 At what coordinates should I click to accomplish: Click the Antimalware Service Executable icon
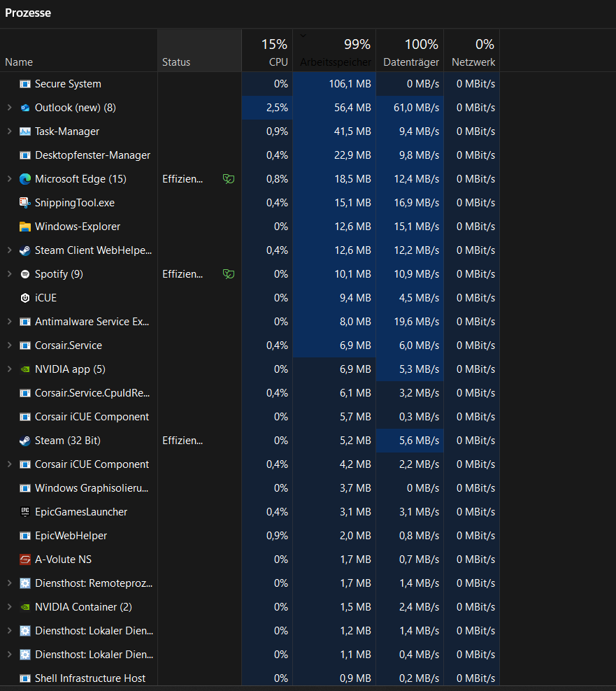[25, 322]
